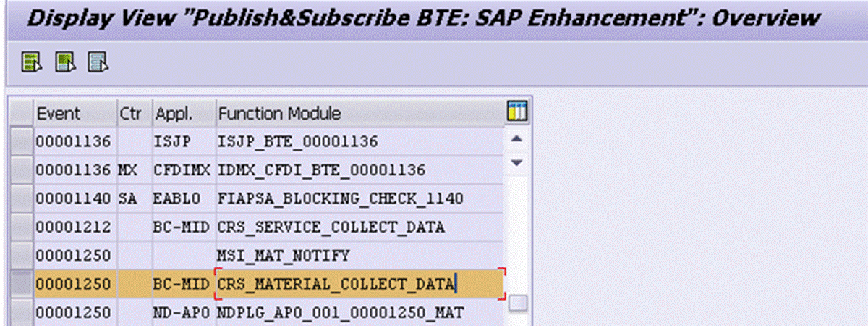Click the MX country cell
Screen dimensions: 868x326
pos(127,170)
